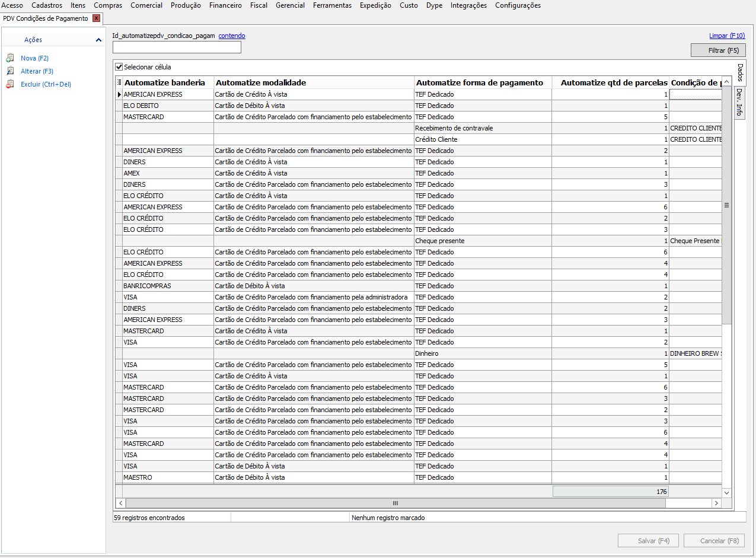
Task: Click the Nova (F2) action icon
Action: [x=9, y=58]
